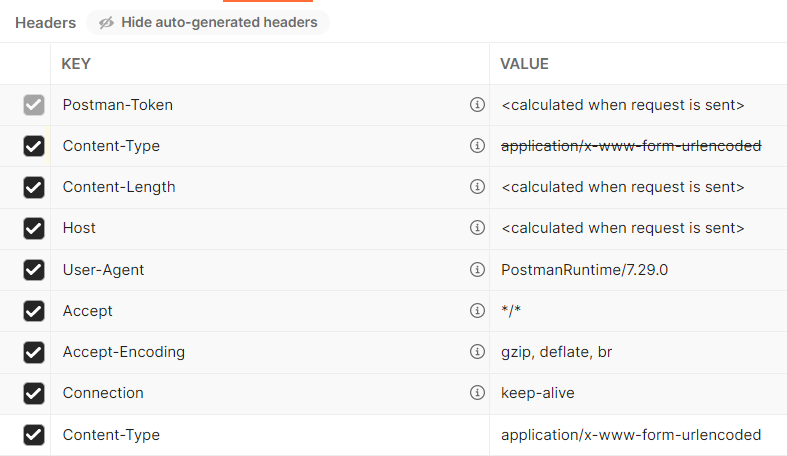The height and width of the screenshot is (456, 787).
Task: Click the gzip, deflate, br value
Action: (x=555, y=352)
